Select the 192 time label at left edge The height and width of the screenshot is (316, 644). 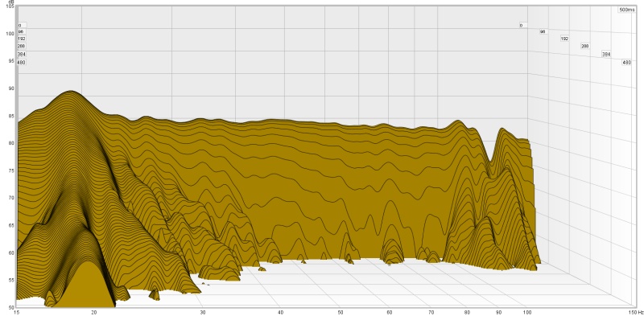pos(22,39)
